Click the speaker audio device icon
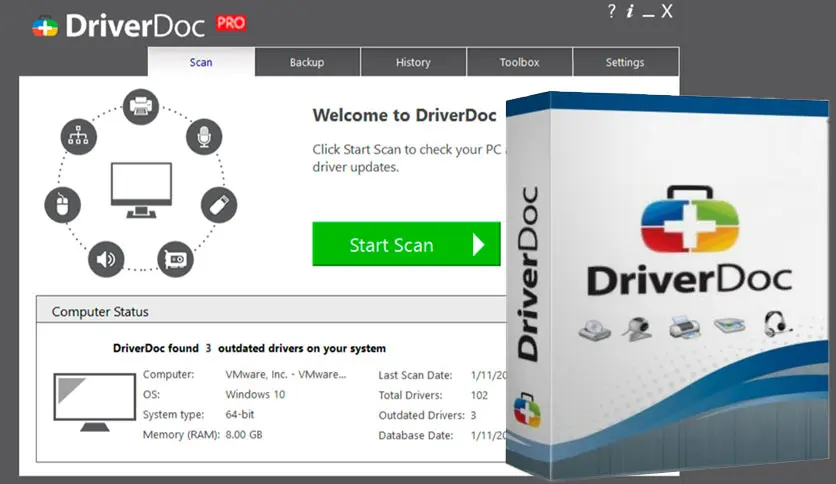This screenshot has height=484, width=836. (x=107, y=260)
